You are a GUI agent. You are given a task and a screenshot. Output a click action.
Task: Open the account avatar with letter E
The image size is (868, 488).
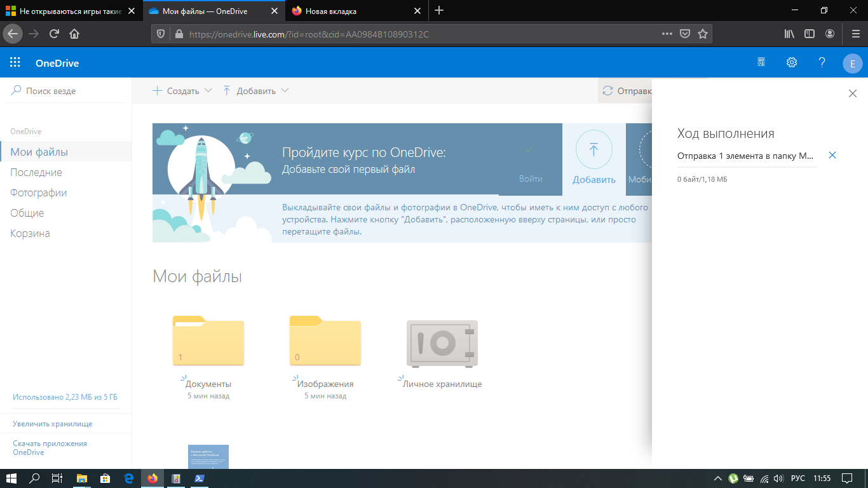852,63
